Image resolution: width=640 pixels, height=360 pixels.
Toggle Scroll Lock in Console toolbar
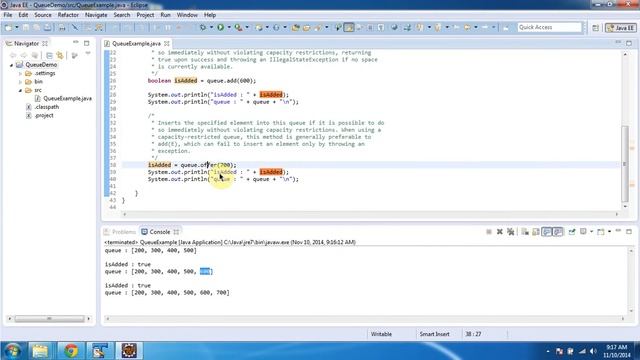tap(536, 232)
